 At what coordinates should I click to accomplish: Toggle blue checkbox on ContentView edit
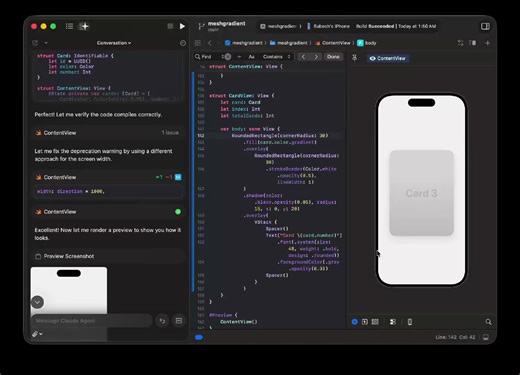pyautogui.click(x=178, y=177)
